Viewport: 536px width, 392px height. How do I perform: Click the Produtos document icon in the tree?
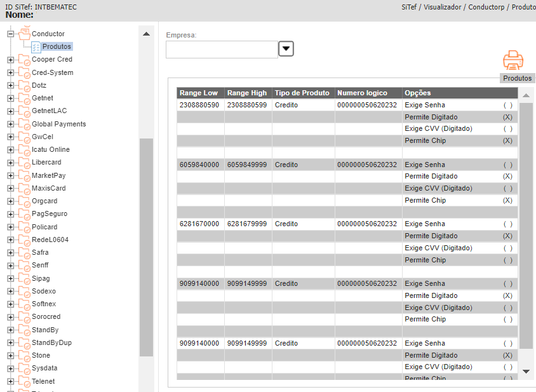click(36, 47)
